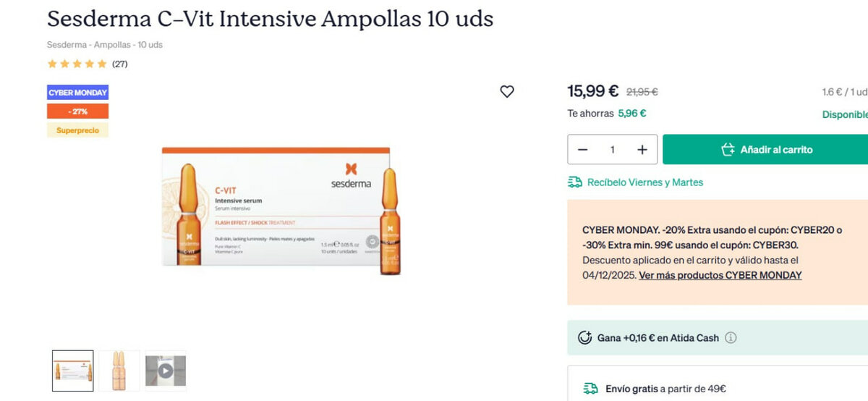
Task: Open the 27 reviews count
Action: click(x=120, y=64)
